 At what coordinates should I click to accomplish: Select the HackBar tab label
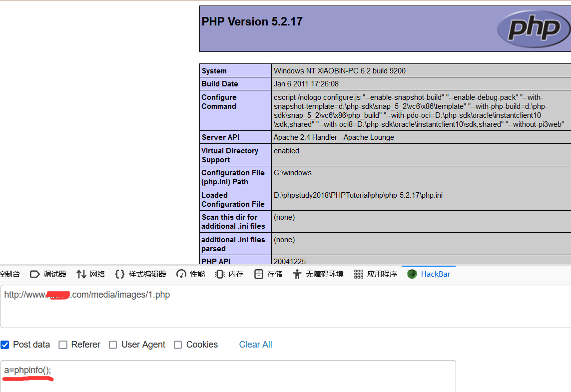(x=436, y=274)
